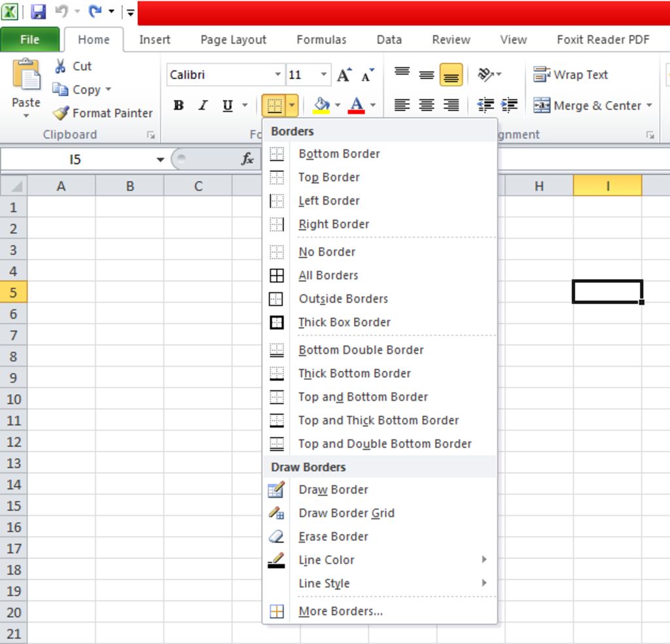
Task: Expand the Underline style dropdown arrow
Action: point(245,105)
